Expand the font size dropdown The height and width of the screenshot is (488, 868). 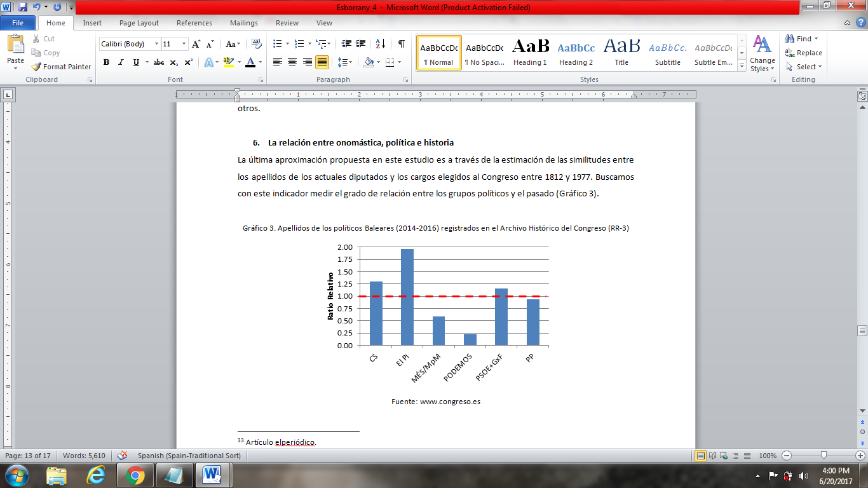click(184, 44)
